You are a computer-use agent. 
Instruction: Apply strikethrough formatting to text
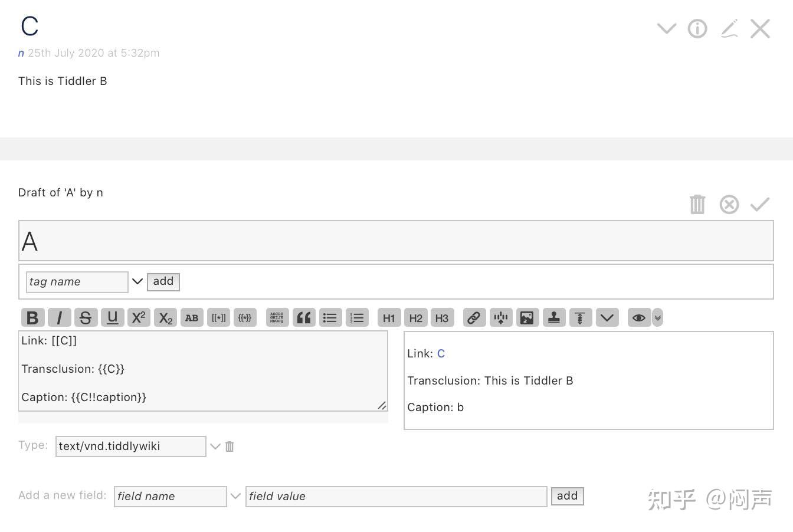(86, 318)
